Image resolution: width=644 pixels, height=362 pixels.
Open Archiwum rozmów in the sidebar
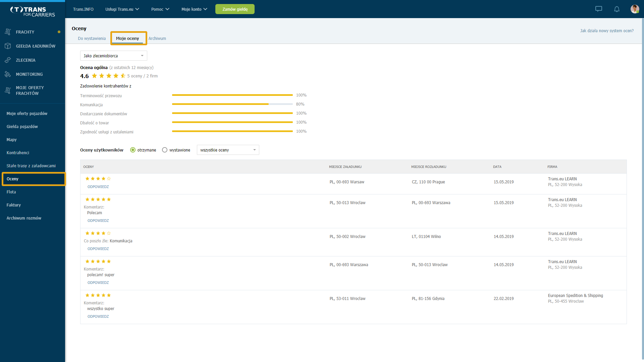tap(24, 218)
